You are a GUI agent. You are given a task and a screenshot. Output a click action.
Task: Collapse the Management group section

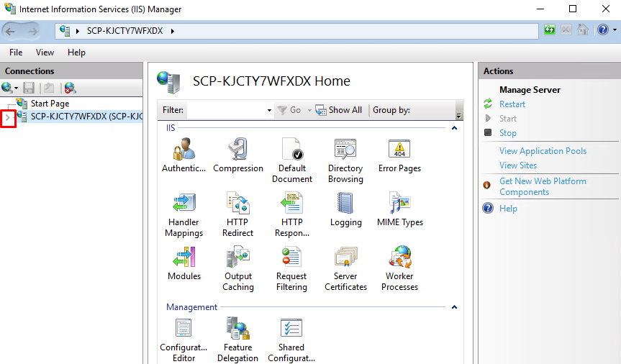tap(454, 307)
